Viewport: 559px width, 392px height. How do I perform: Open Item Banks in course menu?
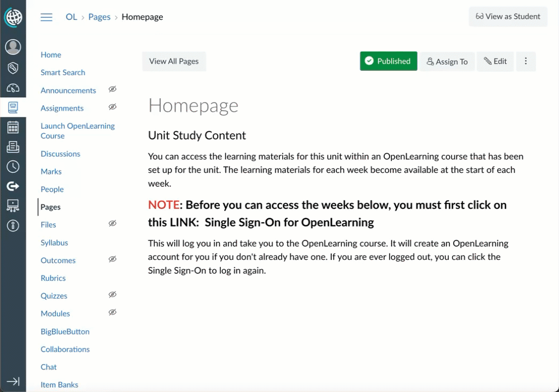59,385
